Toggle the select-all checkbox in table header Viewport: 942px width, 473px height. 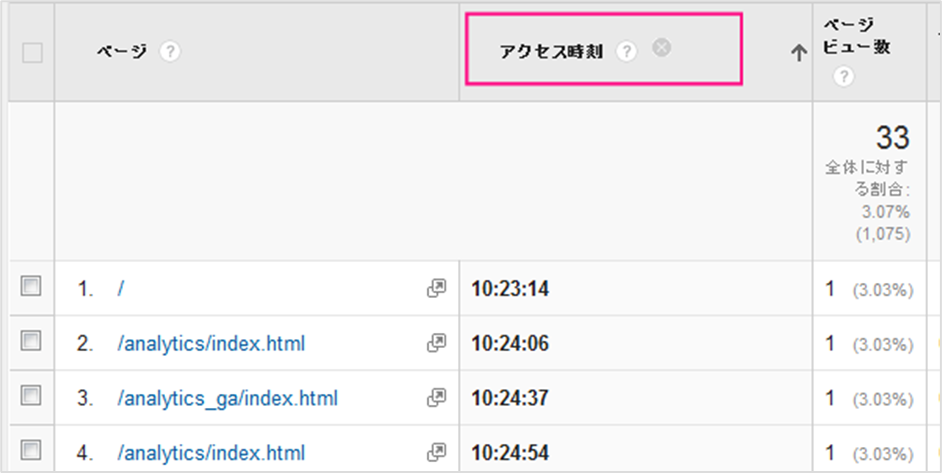pos(32,53)
